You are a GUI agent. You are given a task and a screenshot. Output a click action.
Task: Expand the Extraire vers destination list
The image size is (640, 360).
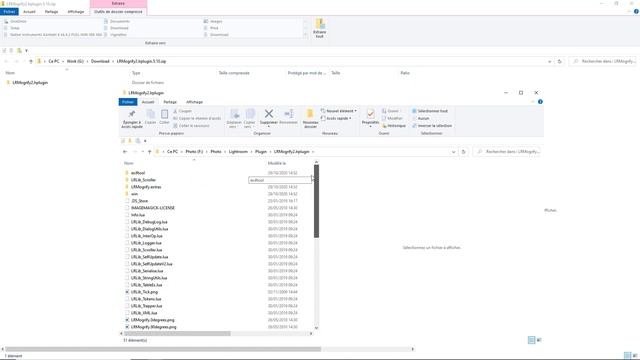[x=305, y=35]
